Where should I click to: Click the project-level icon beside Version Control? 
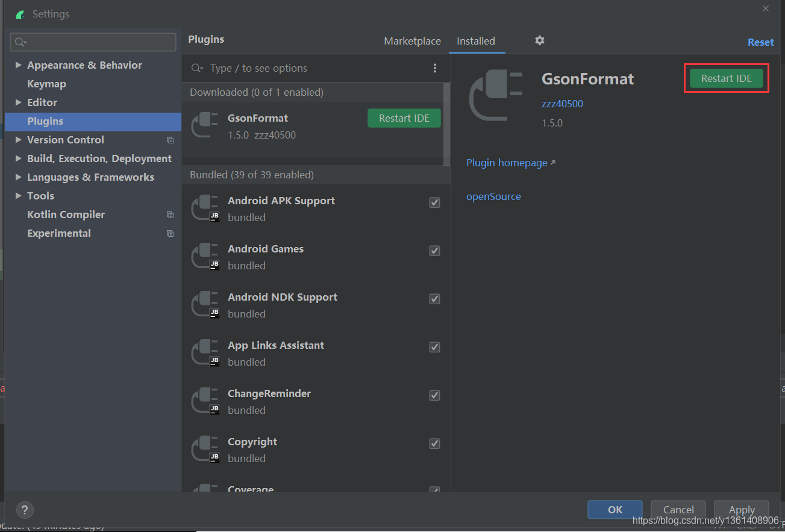[170, 140]
